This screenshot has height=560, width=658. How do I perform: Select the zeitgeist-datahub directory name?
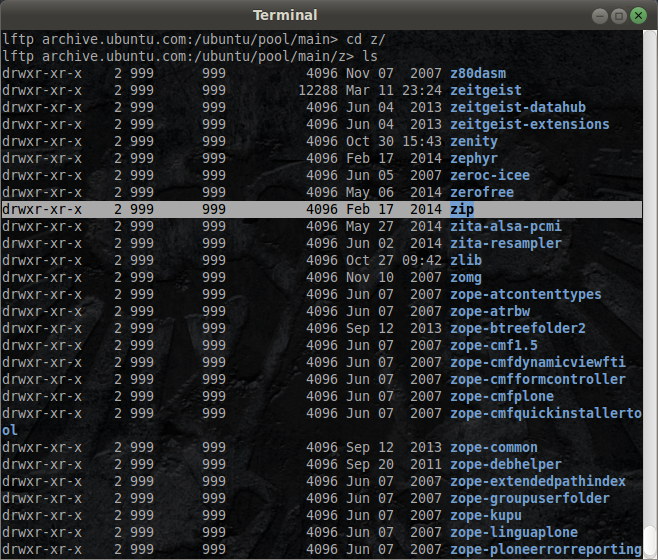click(518, 107)
